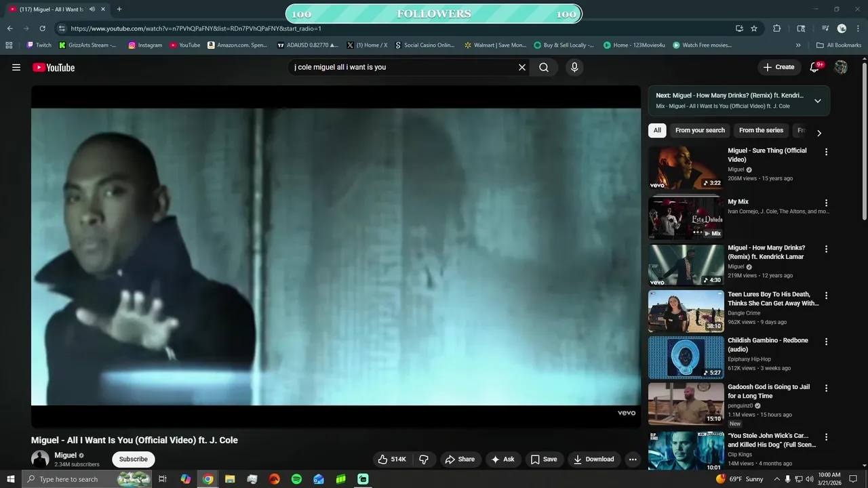Open the system volume icon in tray
868x488 pixels.
(809, 479)
